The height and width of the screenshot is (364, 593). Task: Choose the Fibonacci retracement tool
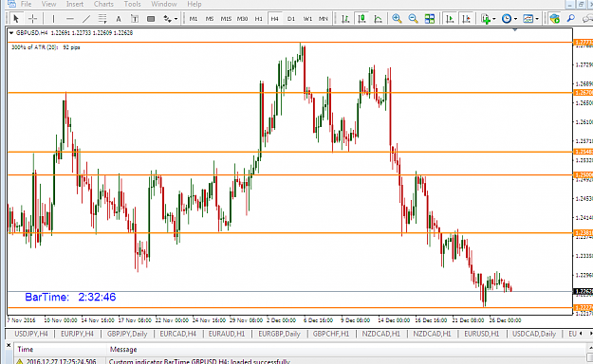tap(102, 19)
